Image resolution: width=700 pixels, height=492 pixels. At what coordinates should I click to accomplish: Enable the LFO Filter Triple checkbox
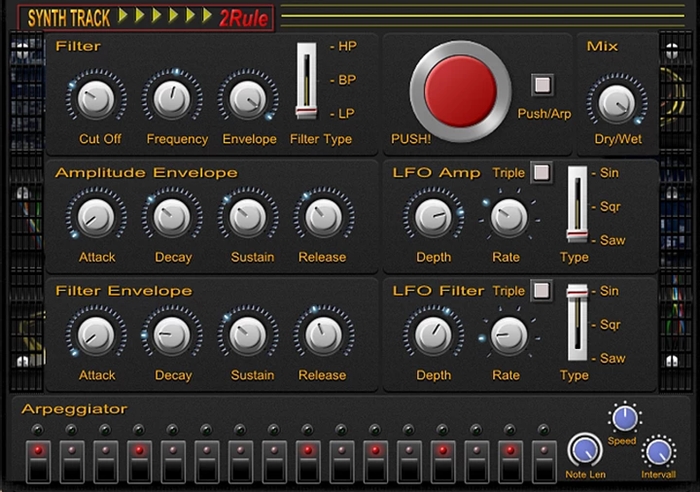(542, 291)
